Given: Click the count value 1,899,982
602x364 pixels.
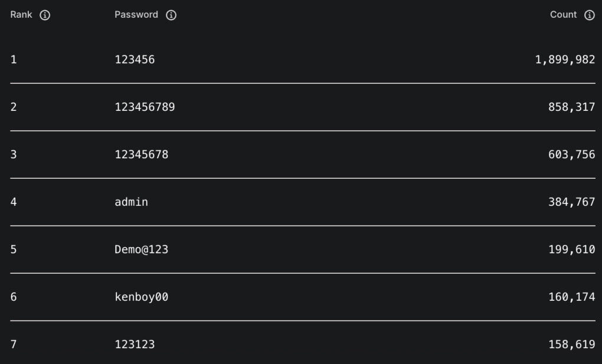Looking at the screenshot, I should (565, 60).
